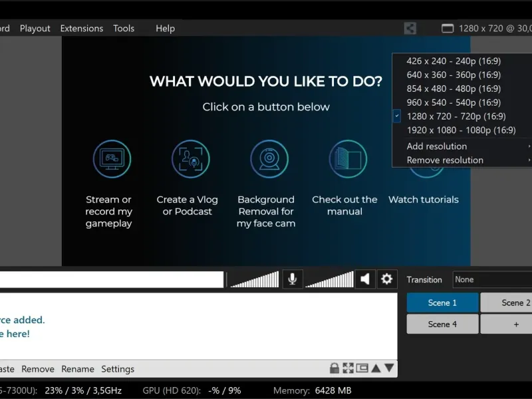The image size is (532, 399).
Task: Add a new scene with plus button
Action: [x=506, y=324]
